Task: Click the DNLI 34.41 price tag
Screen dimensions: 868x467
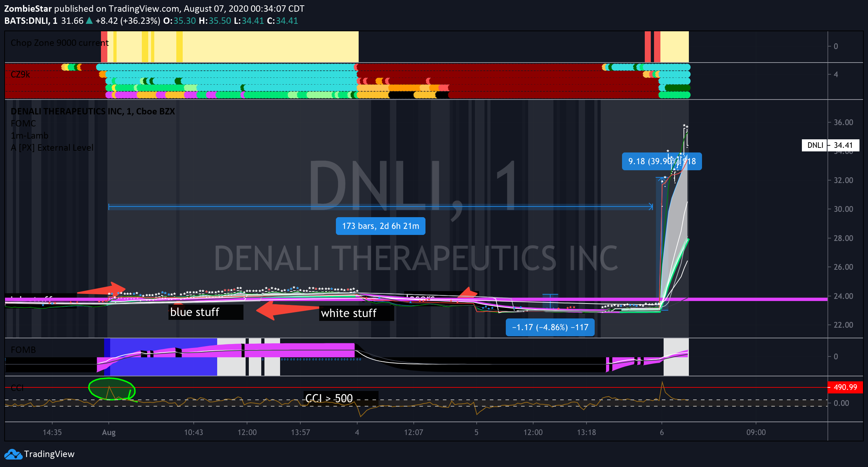Action: [x=831, y=145]
